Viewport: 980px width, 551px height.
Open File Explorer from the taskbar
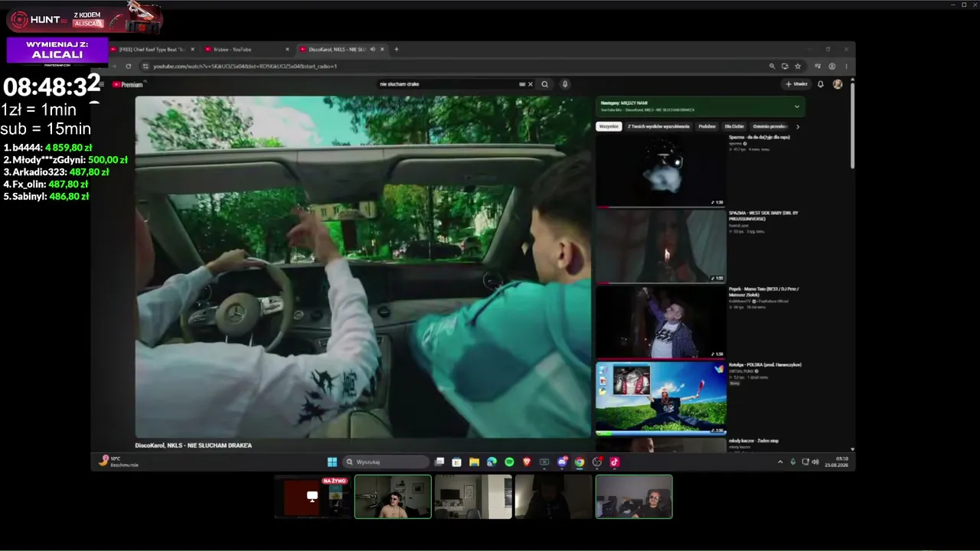tap(474, 461)
